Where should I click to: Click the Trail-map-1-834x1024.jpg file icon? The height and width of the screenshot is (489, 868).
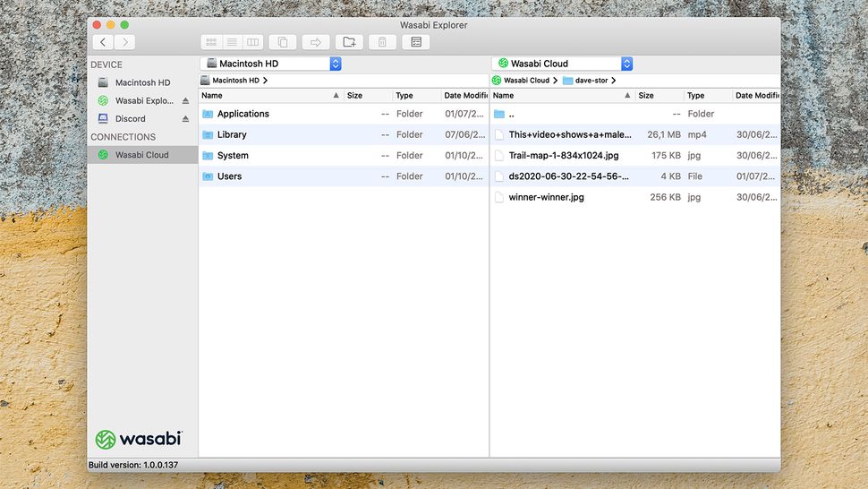click(x=499, y=156)
